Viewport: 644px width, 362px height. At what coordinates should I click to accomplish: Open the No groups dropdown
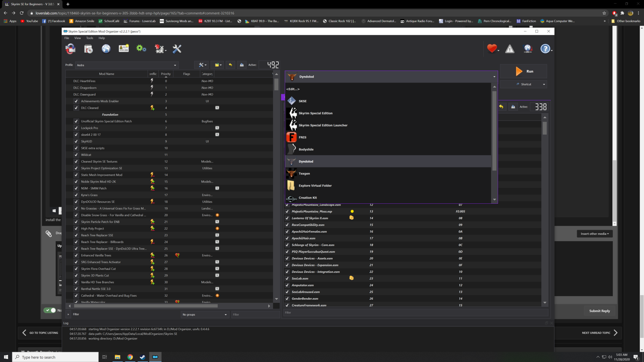[x=205, y=314]
